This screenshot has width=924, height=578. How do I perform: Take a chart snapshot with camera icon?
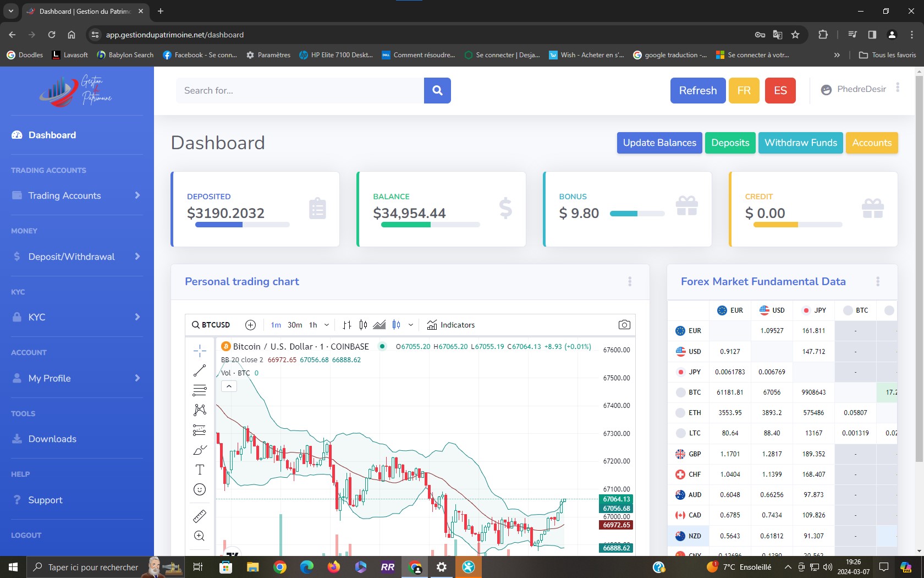(624, 325)
